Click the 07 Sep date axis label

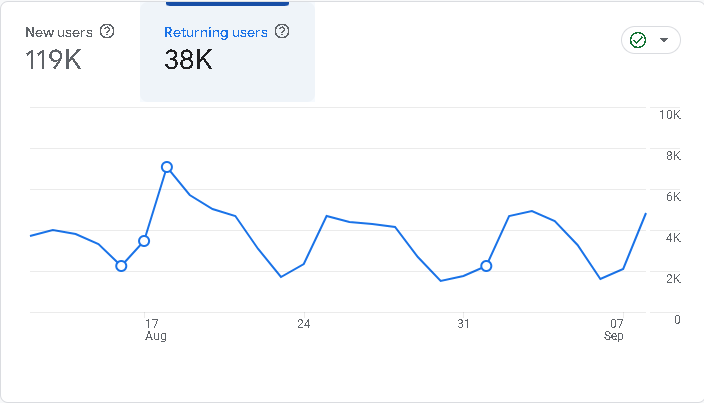pyautogui.click(x=615, y=330)
